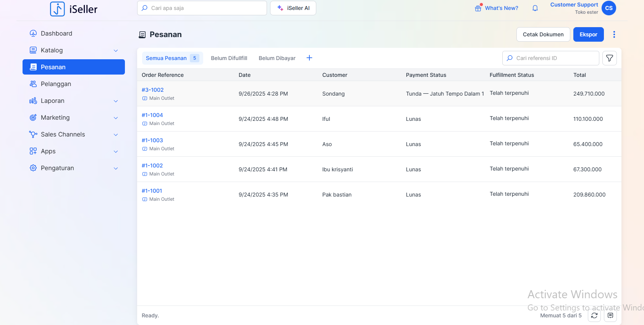
Task: Switch to the Belum Difullfill tab
Action: pos(229,58)
